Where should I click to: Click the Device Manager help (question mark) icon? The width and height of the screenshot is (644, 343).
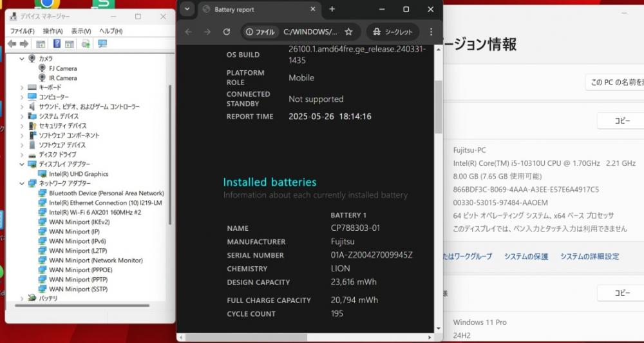pyautogui.click(x=57, y=44)
